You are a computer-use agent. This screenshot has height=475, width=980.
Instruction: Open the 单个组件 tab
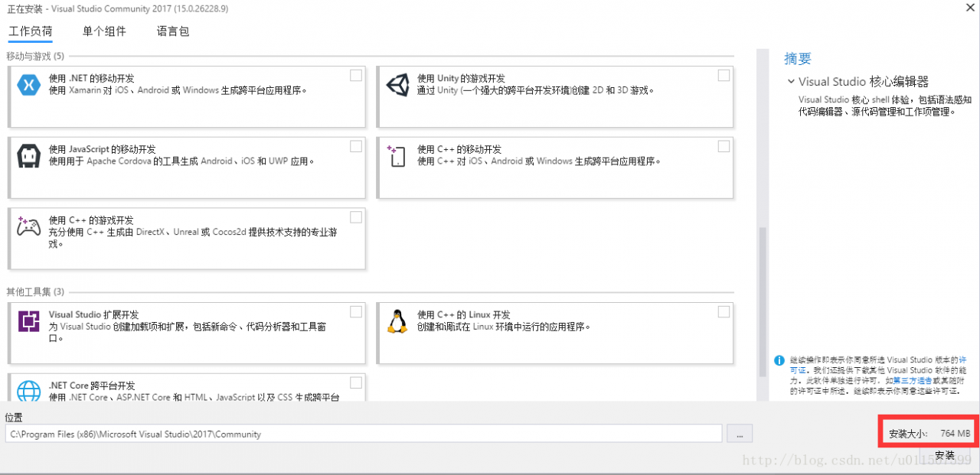pyautogui.click(x=104, y=31)
